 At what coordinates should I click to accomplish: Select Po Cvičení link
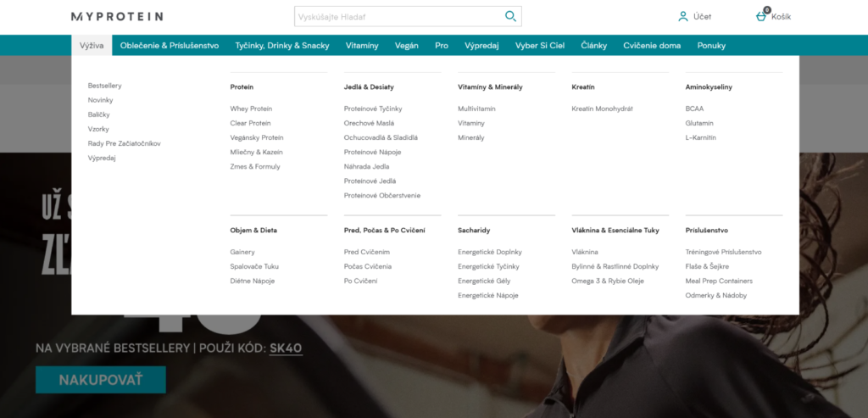coord(361,281)
